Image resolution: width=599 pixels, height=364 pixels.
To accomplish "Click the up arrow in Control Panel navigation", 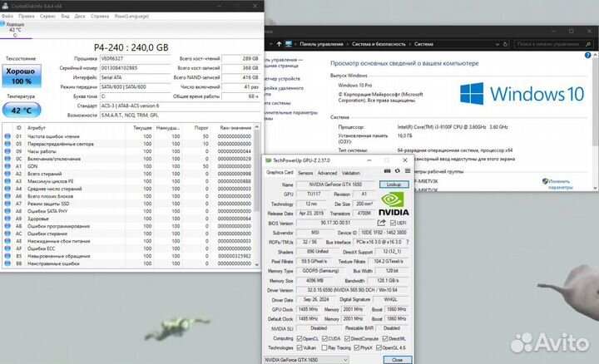I will click(279, 44).
